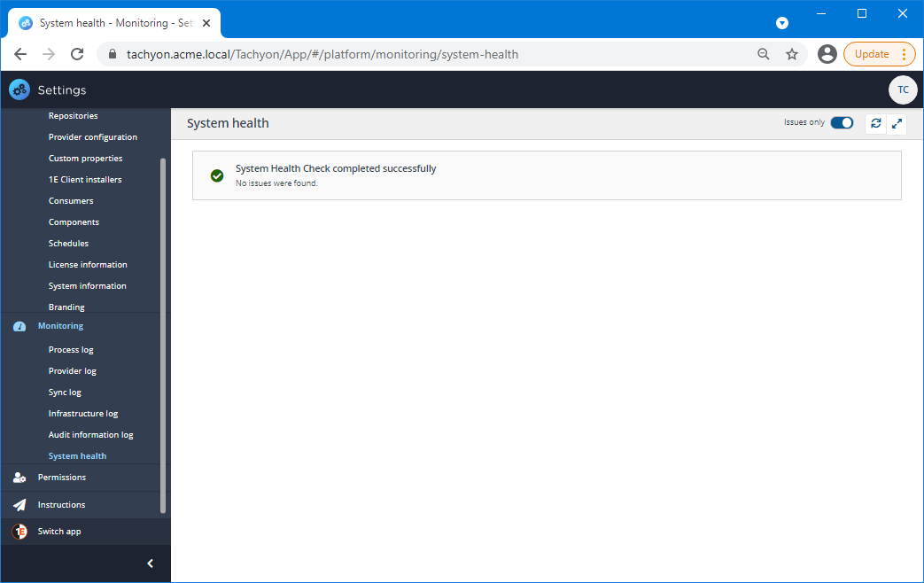Click the 1E Switch app icon
The height and width of the screenshot is (583, 924).
[x=19, y=532]
